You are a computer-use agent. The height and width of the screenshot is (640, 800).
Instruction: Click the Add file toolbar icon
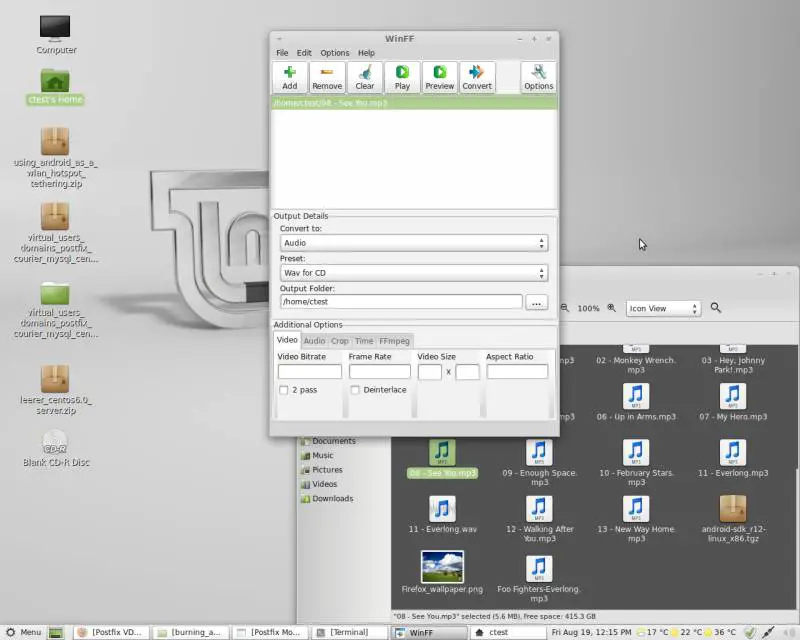[289, 77]
